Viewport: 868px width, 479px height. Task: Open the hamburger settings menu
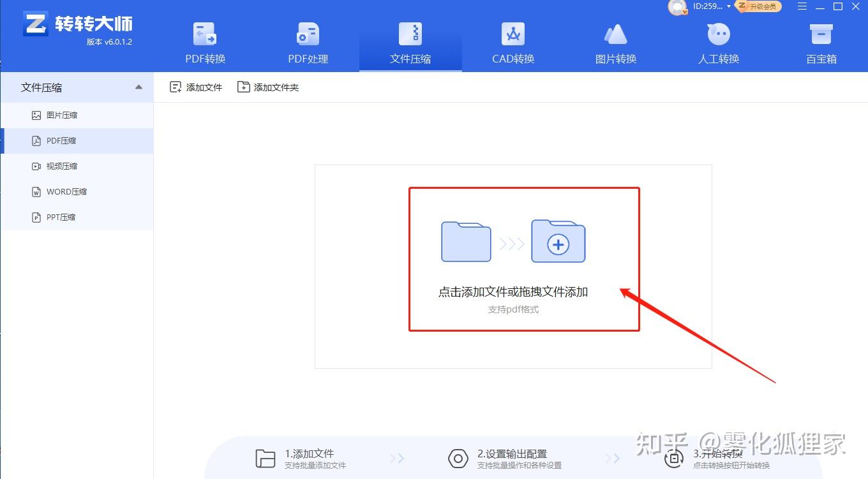(802, 7)
